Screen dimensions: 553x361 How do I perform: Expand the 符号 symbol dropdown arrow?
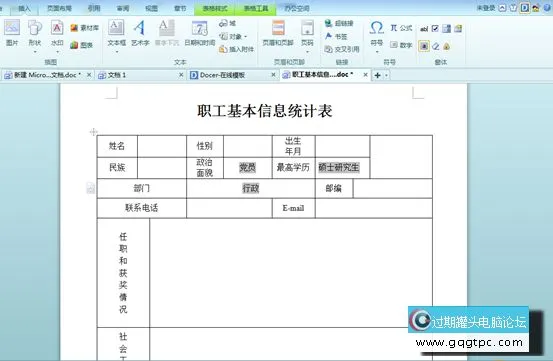coord(377,52)
